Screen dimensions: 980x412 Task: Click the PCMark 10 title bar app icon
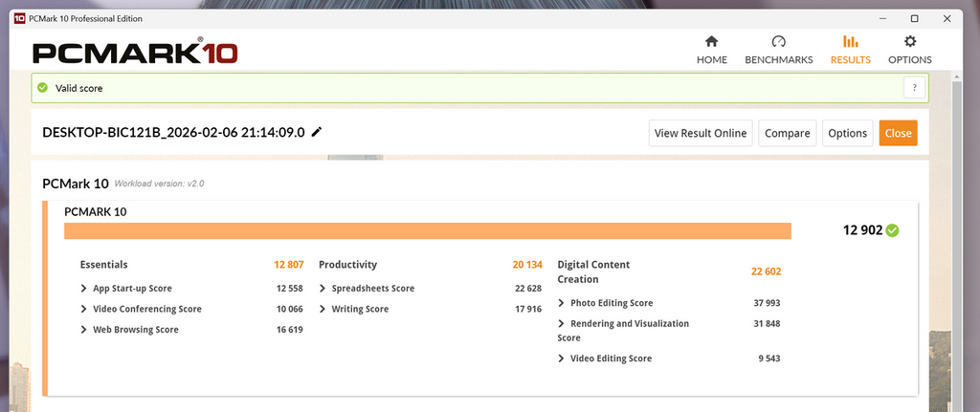click(x=19, y=19)
